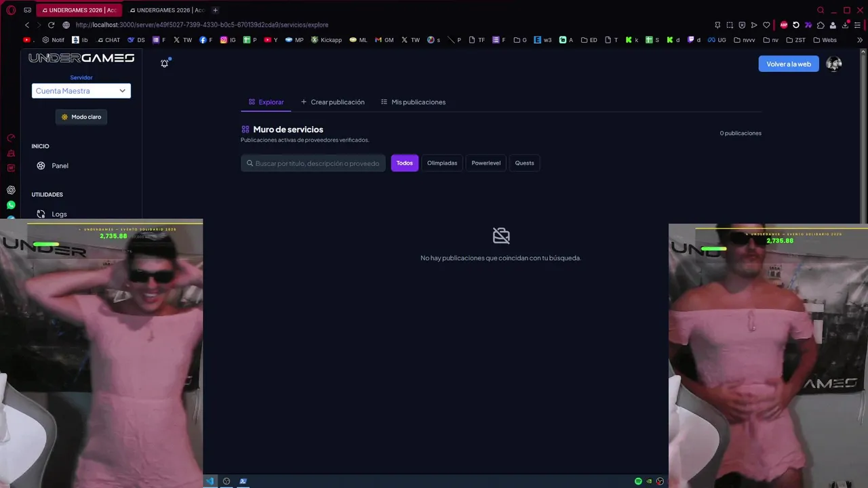Filter services by Olimpiadas

pyautogui.click(x=442, y=163)
